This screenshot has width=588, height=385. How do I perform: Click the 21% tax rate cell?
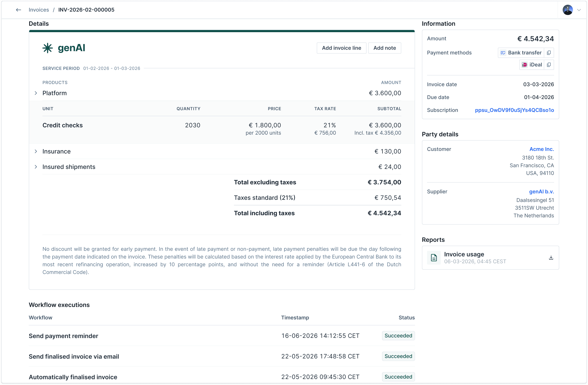click(330, 125)
